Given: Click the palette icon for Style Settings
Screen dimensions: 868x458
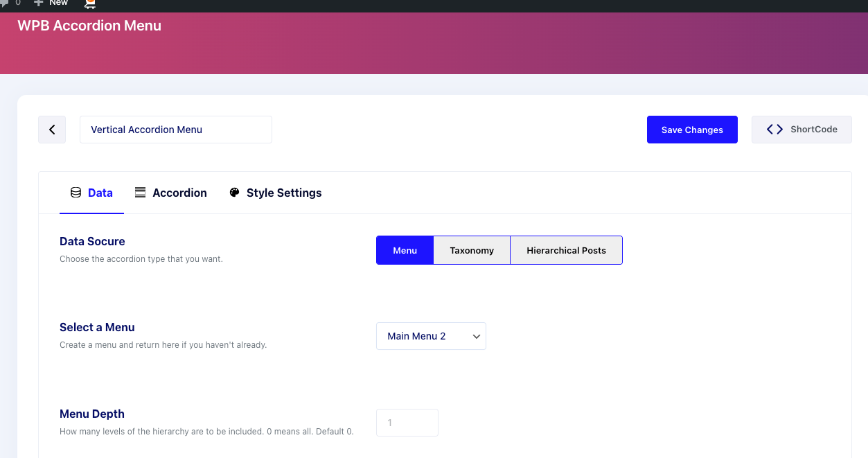Looking at the screenshot, I should click(x=234, y=193).
